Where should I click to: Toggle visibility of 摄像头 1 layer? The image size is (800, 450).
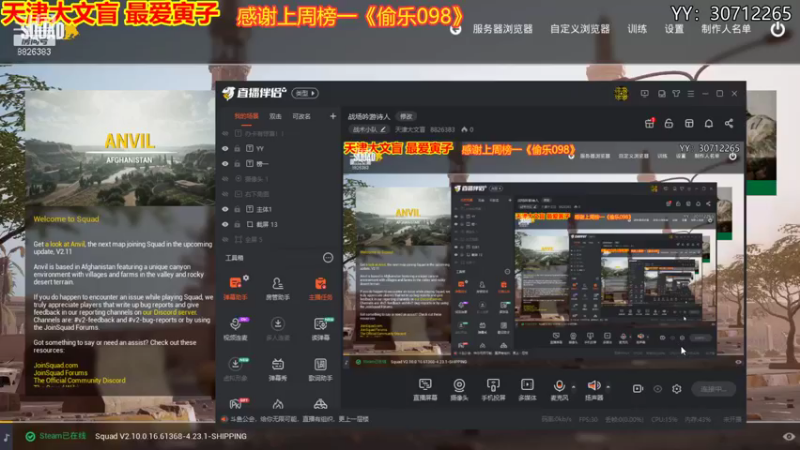[225, 179]
